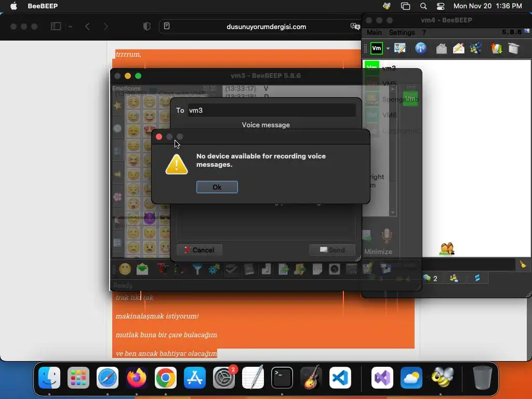Open Terminal from the Dock
Viewport: 532px width, 399px height.
(282, 378)
